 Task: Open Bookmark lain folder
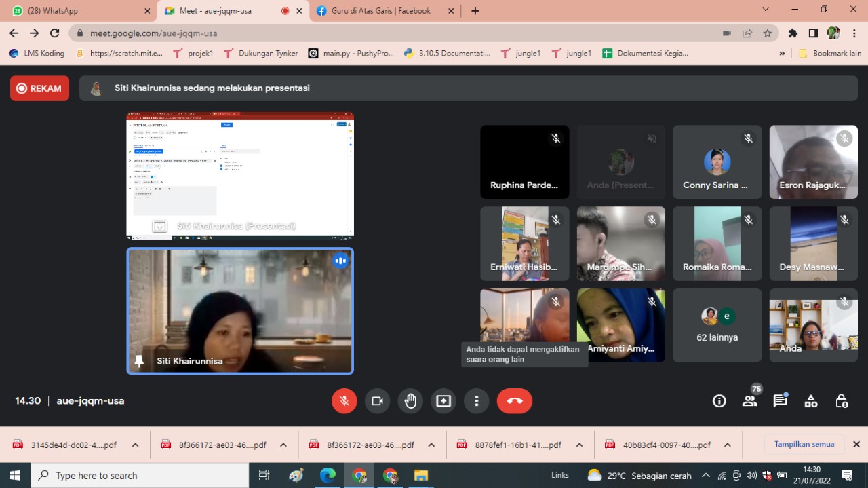[830, 53]
